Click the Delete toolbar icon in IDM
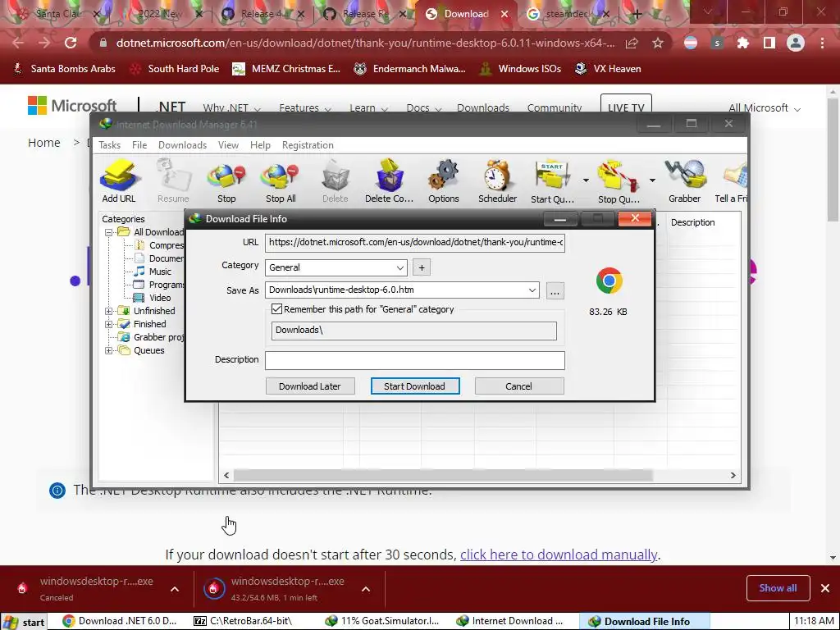Screen dimensions: 840x630 click(335, 181)
